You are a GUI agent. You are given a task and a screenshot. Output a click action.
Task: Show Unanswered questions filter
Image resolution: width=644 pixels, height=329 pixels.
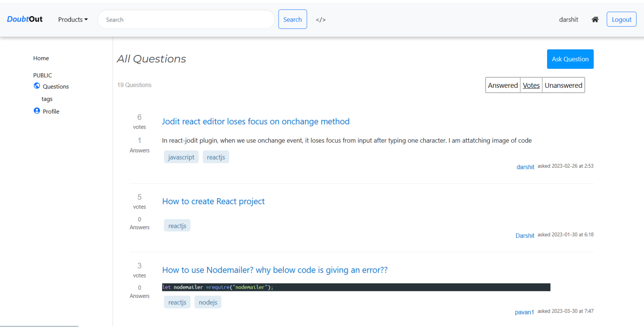coord(563,85)
